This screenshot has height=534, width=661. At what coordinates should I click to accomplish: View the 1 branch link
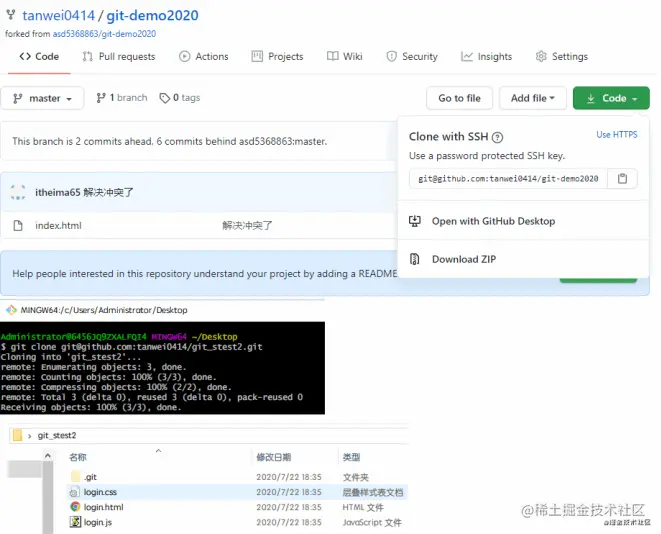(x=122, y=98)
